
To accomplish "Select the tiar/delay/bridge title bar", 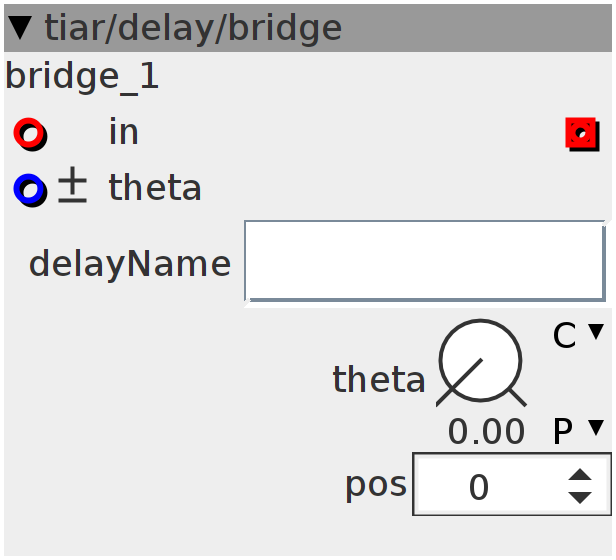I will point(308,28).
